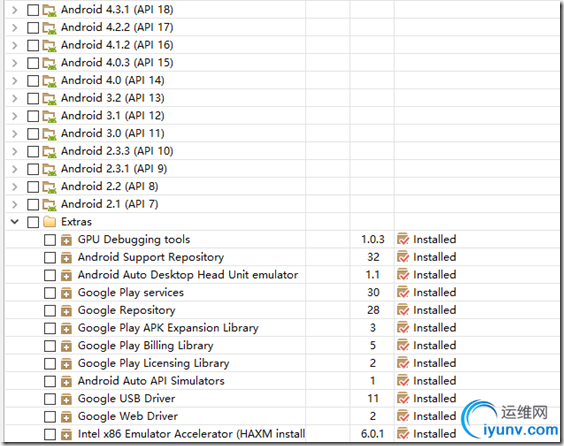Check the Intel x86 Emulator Accelerator checkbox
Screen dimensions: 564x446
(50, 434)
